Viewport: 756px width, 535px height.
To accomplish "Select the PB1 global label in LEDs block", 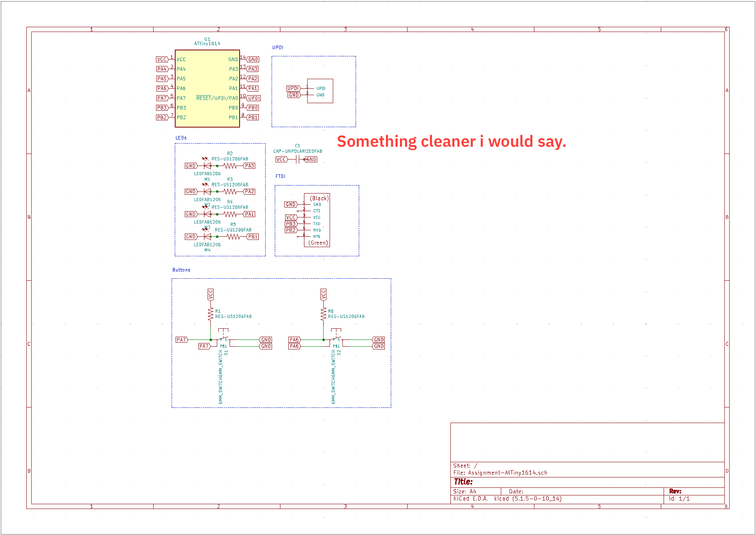I will (252, 237).
